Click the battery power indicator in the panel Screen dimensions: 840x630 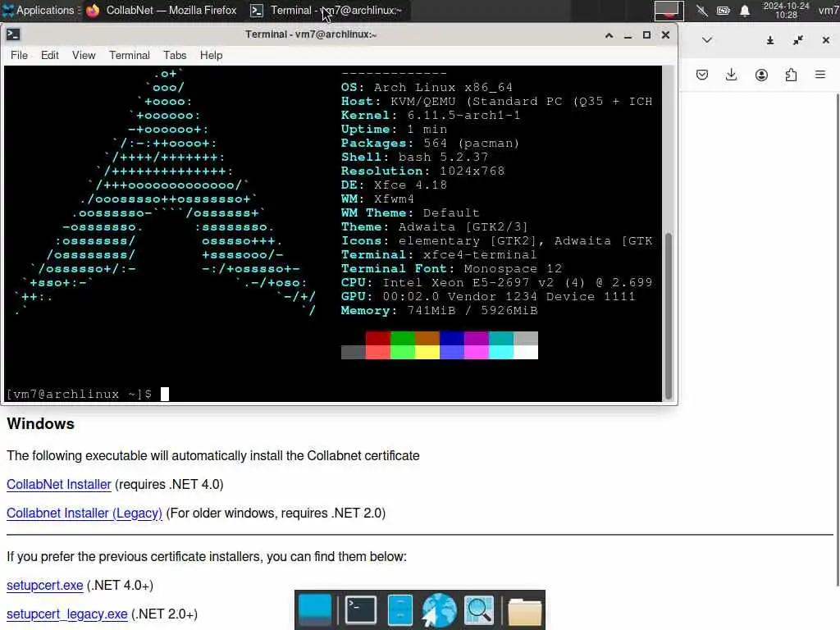click(x=724, y=11)
